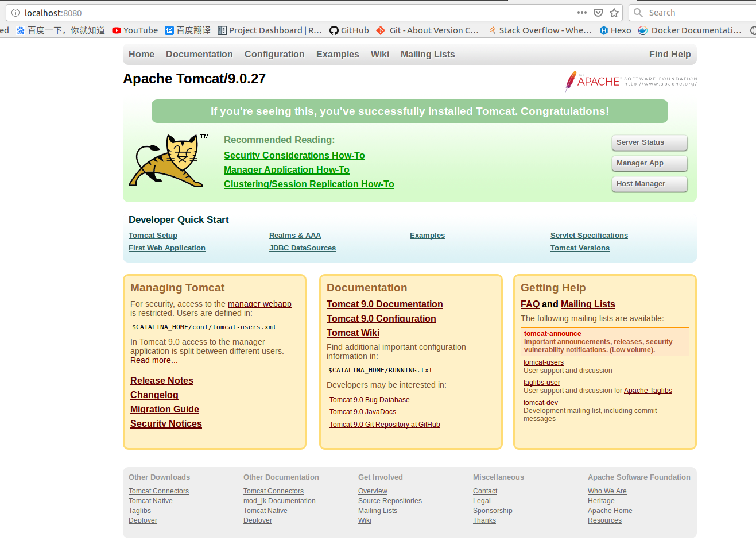This screenshot has height=544, width=756.
Task: Open Find Help in nav bar
Action: (670, 54)
